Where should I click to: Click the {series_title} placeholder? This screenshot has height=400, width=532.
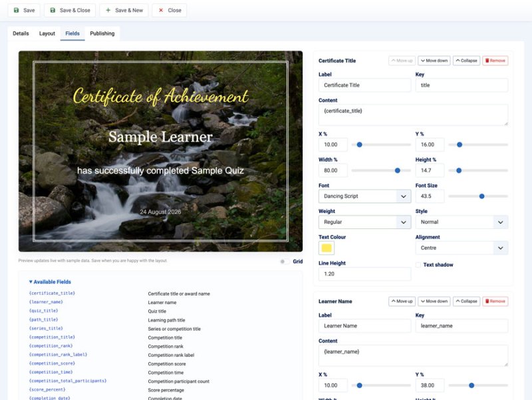46,328
